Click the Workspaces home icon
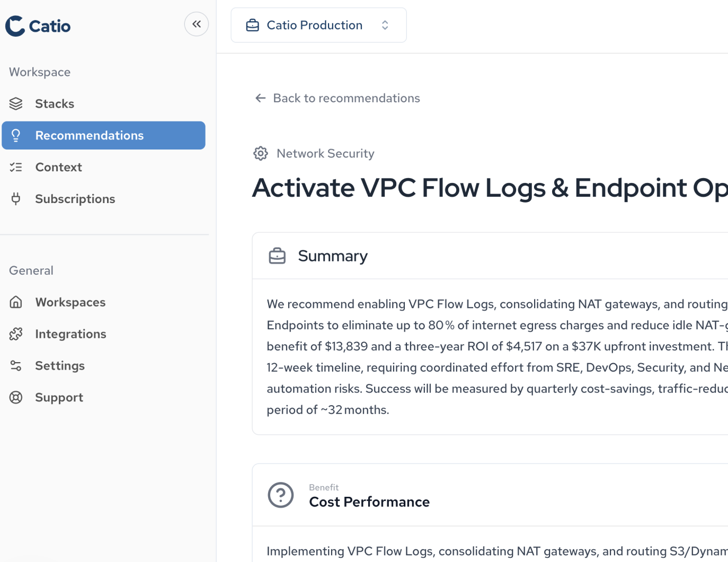 pyautogui.click(x=15, y=302)
